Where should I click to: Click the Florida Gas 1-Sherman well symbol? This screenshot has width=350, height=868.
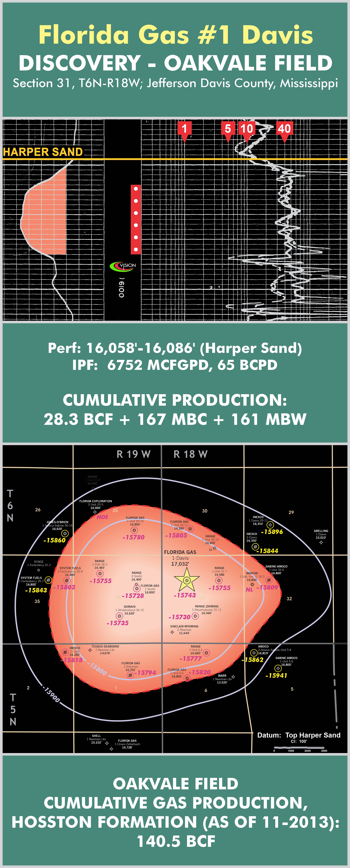click(130, 675)
